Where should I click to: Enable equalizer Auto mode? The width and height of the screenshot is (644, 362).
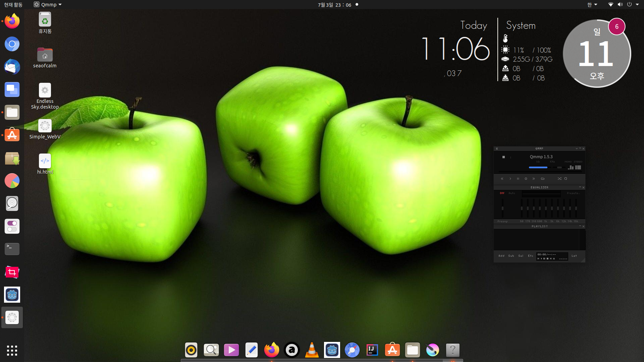click(x=512, y=193)
